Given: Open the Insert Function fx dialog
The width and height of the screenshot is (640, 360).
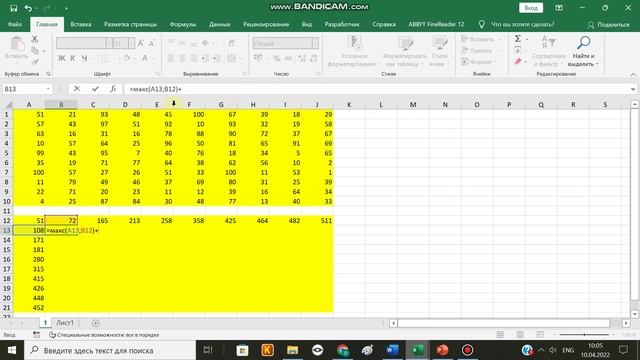Looking at the screenshot, I should point(113,89).
